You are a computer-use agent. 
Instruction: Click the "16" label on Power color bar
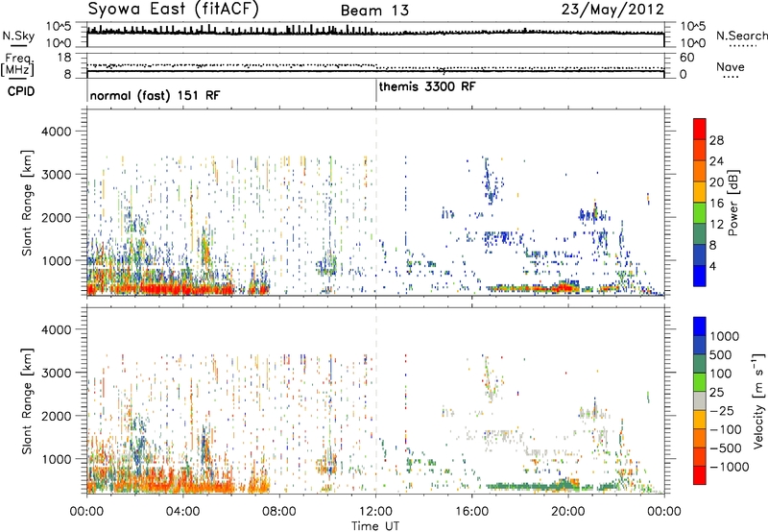pyautogui.click(x=716, y=204)
